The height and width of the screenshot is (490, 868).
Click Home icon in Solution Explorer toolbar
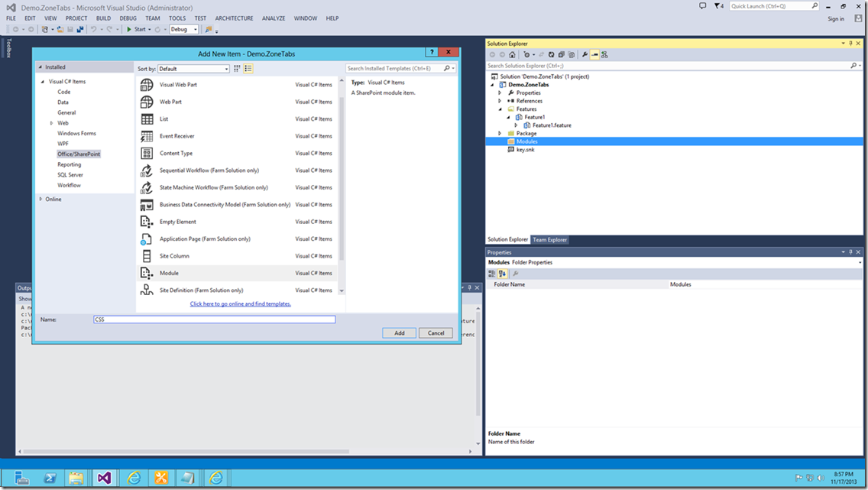tap(512, 55)
